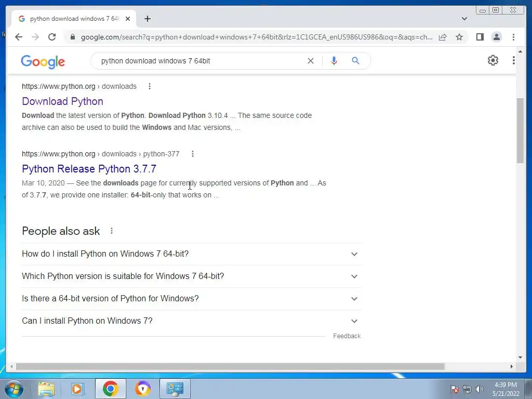Screen dimensions: 532x399
Task: Click the scroll right arrow
Action: pos(512,366)
